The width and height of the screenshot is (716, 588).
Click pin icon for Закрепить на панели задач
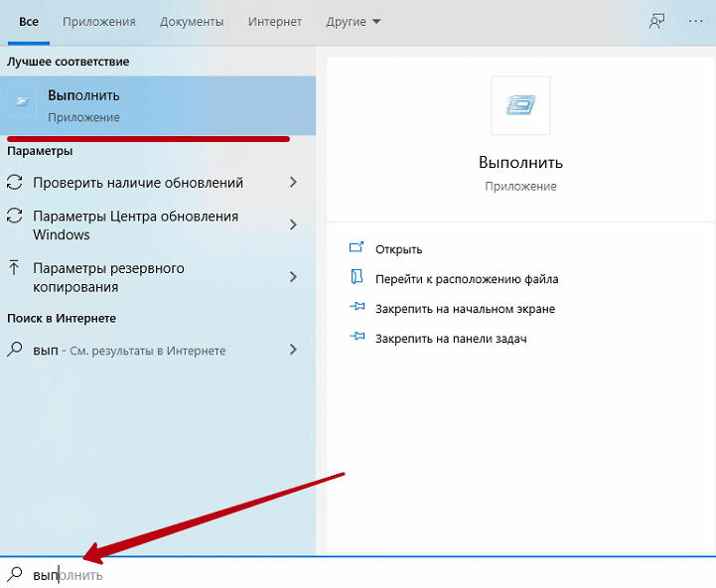click(358, 339)
